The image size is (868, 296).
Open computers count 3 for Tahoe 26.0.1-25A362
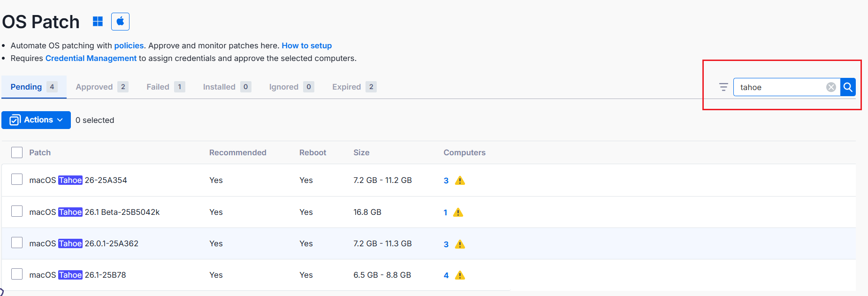click(446, 244)
